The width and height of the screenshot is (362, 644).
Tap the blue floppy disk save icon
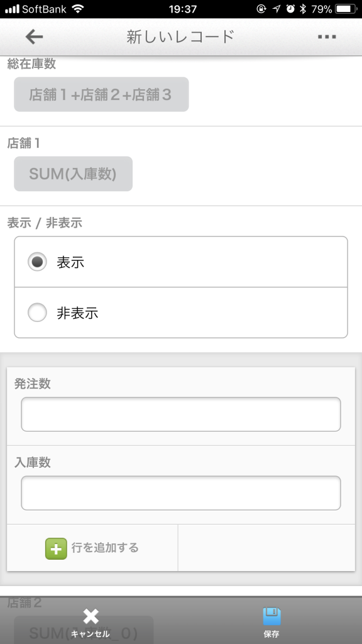pyautogui.click(x=271, y=616)
